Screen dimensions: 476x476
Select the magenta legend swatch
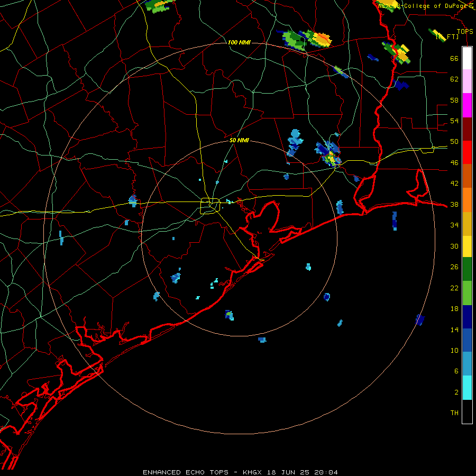coord(467,105)
